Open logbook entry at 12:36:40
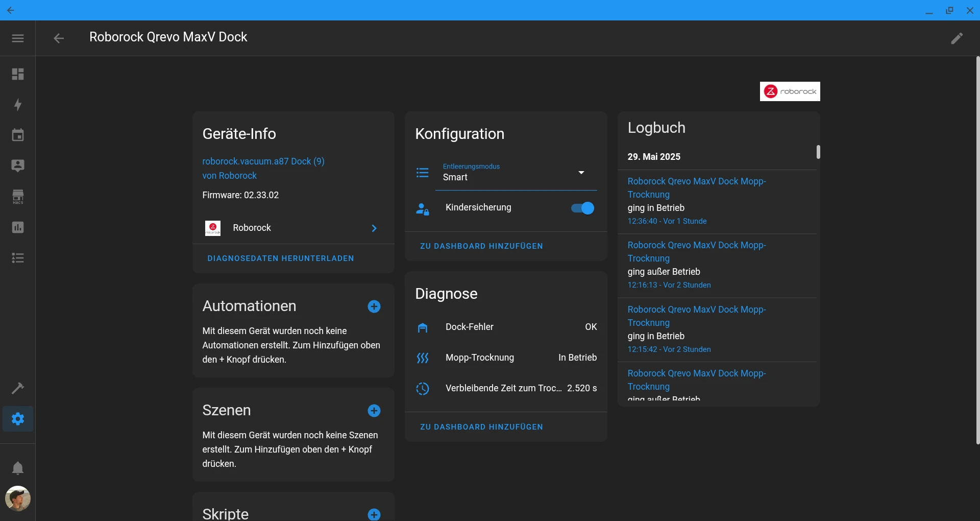 coord(717,202)
